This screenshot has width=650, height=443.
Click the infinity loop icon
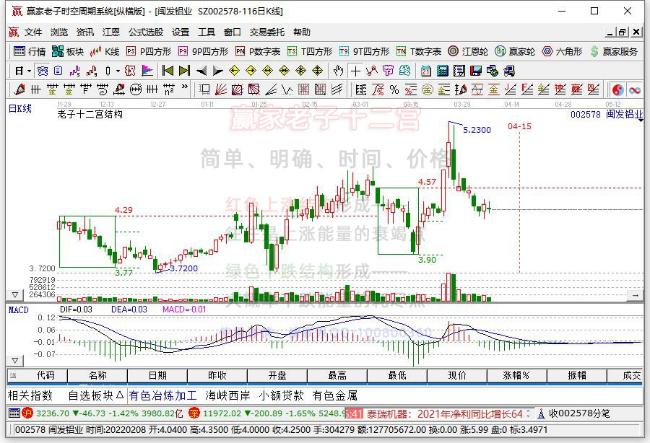pos(634,89)
